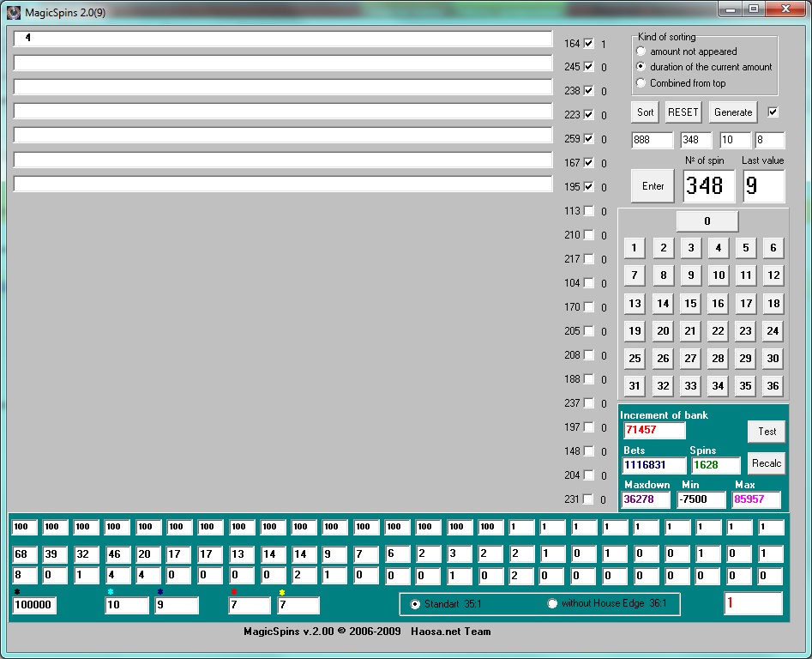This screenshot has width=812, height=659.
Task: Select 'without House Edge 36:1' option
Action: click(x=607, y=603)
